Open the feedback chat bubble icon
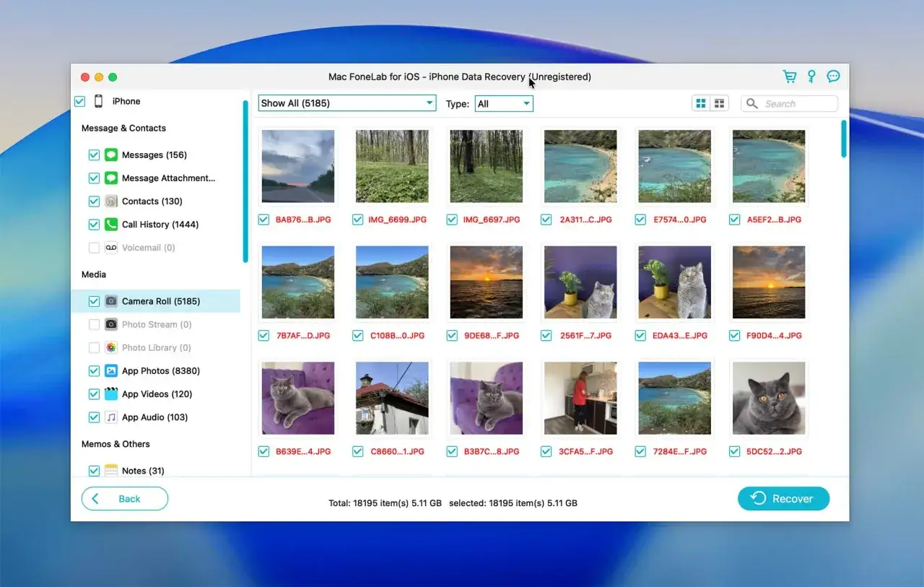The height and width of the screenshot is (587, 924). 833,77
